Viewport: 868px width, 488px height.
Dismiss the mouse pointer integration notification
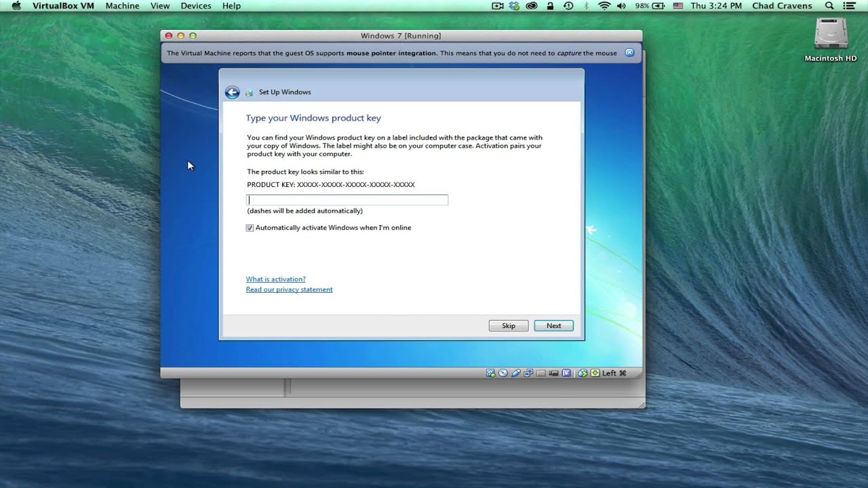click(629, 52)
